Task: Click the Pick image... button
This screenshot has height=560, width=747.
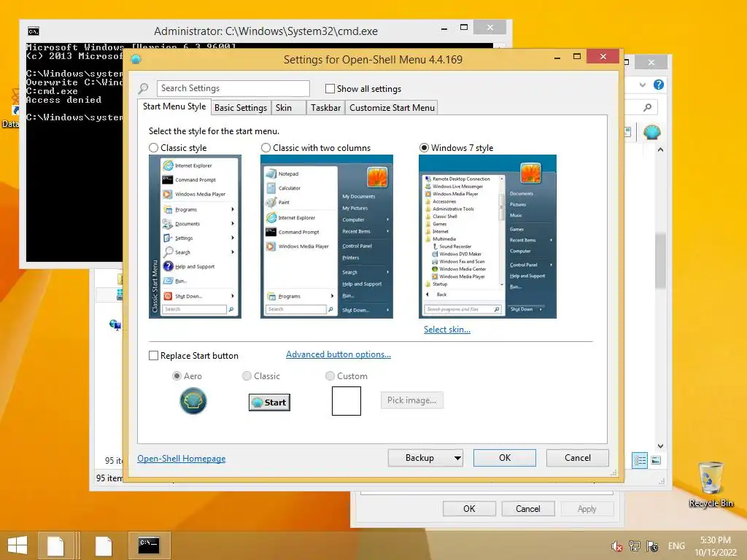Action: point(411,400)
